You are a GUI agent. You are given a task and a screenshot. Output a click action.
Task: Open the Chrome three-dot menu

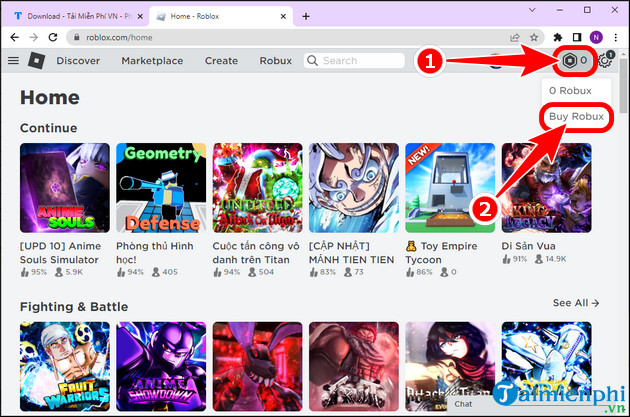(616, 37)
